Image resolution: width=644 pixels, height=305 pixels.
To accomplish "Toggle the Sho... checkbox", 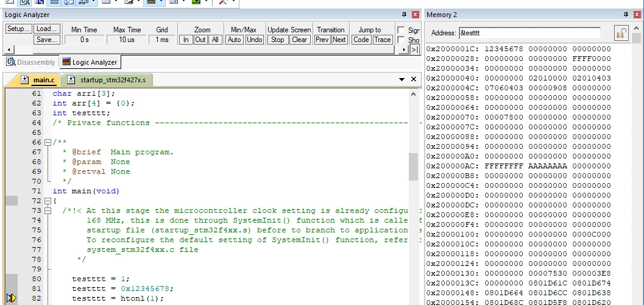I will point(402,40).
